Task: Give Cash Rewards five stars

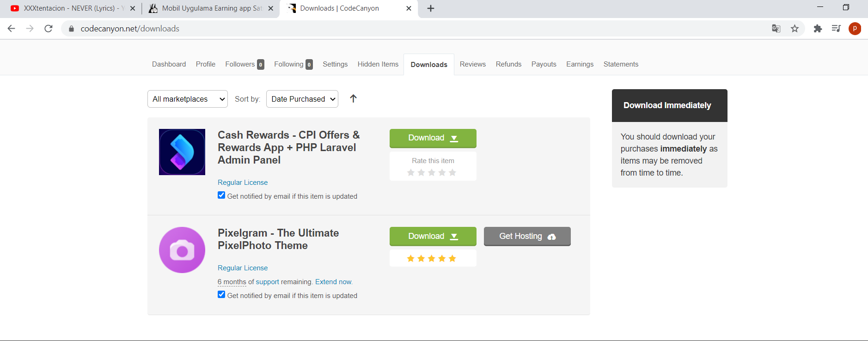Action: (452, 172)
